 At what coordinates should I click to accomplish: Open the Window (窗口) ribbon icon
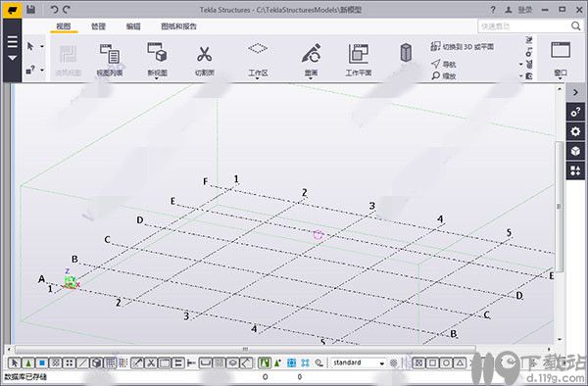(561, 50)
